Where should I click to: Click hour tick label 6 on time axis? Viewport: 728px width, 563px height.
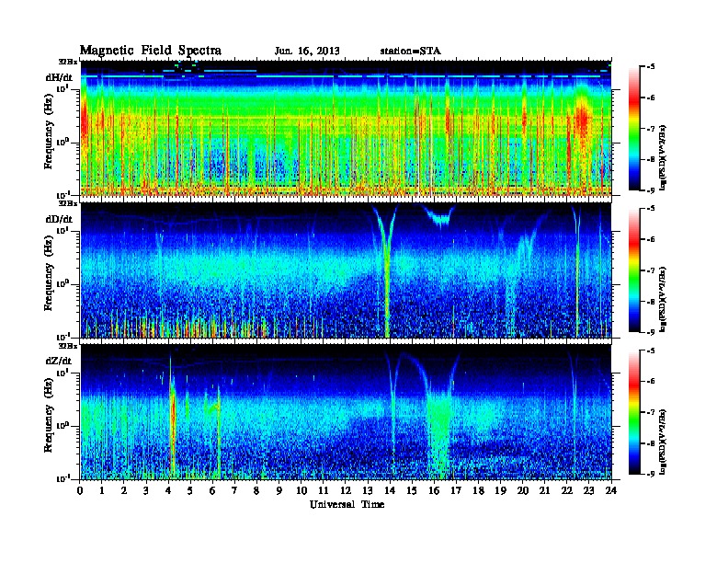pos(212,490)
